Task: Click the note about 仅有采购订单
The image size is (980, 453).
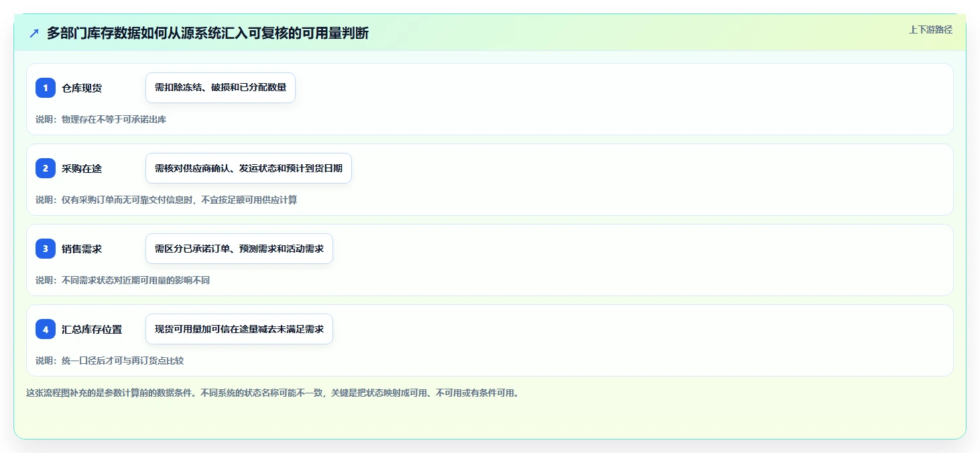Action: pyautogui.click(x=166, y=200)
